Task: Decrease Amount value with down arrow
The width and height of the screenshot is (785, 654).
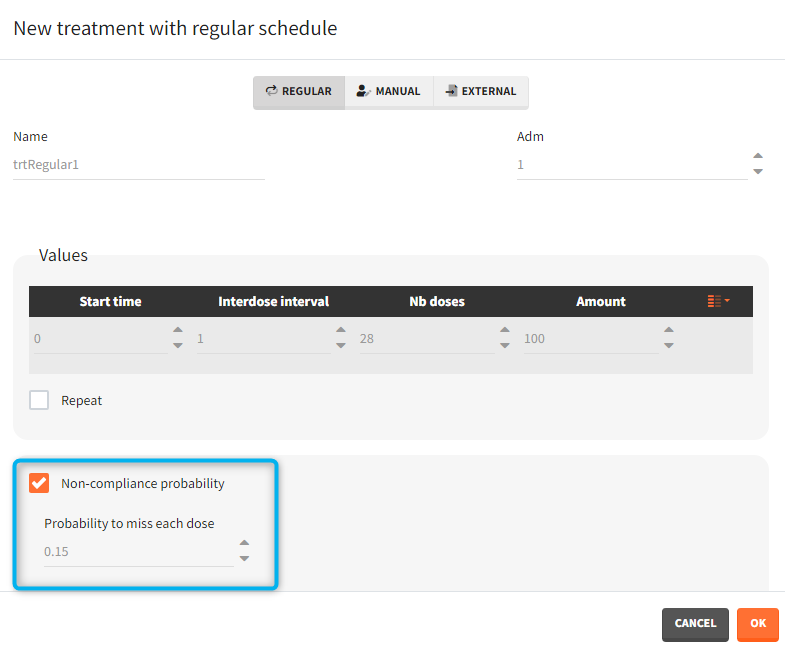Action: [x=668, y=346]
